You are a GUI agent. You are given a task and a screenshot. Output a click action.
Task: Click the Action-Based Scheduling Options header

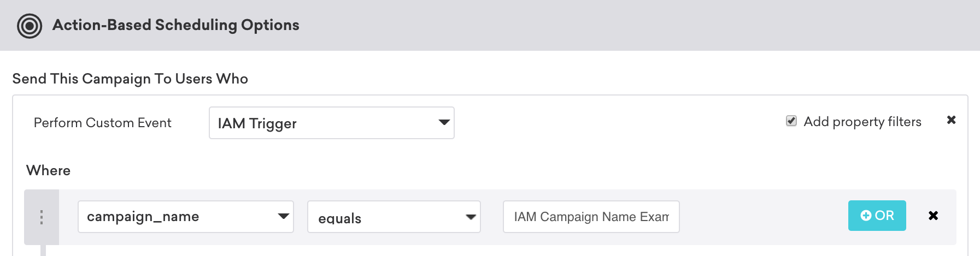(x=175, y=25)
